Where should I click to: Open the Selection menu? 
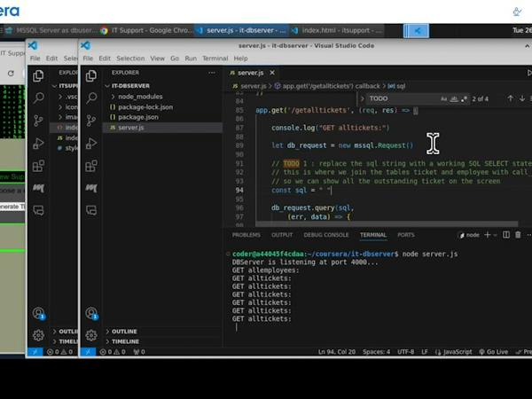(130, 59)
